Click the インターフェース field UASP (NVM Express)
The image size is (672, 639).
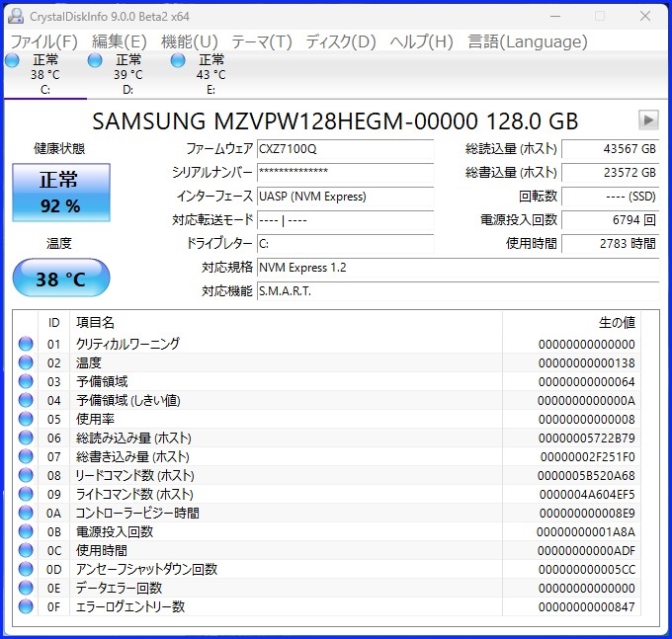tap(346, 197)
